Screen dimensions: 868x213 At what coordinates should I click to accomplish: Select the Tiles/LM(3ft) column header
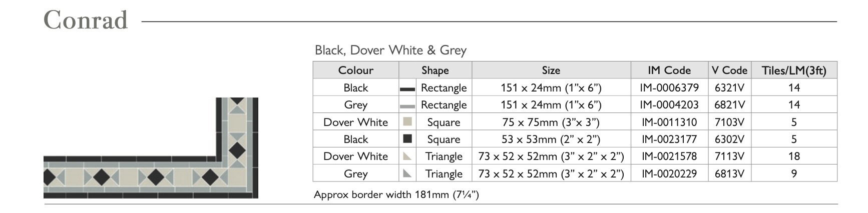794,70
